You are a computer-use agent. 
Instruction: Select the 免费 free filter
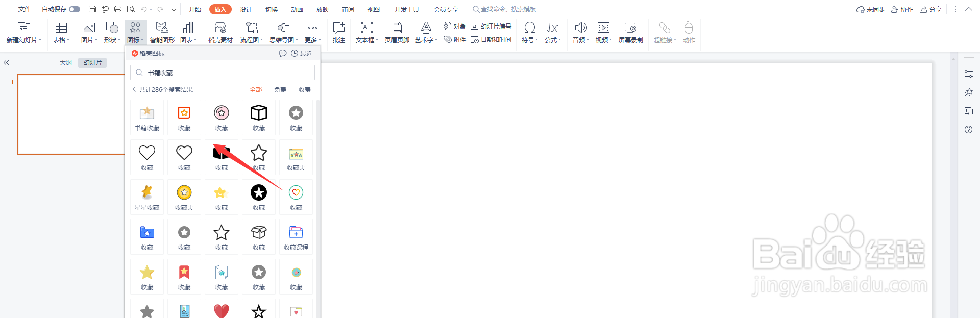tap(280, 89)
